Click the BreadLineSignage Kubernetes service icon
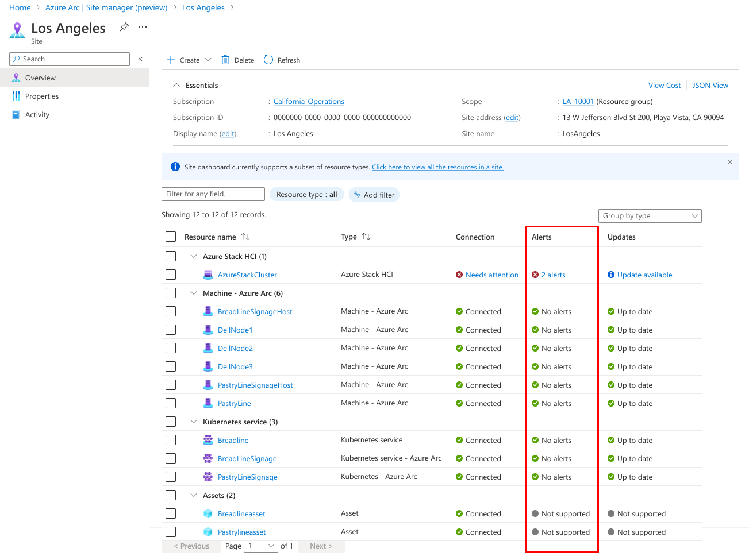The height and width of the screenshot is (560, 749). click(208, 458)
